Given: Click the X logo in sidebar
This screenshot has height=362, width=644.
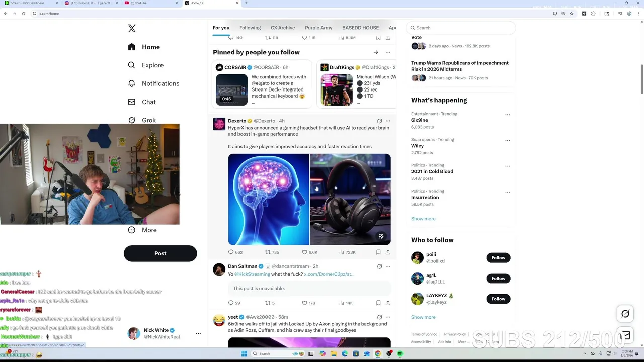Looking at the screenshot, I should [x=132, y=29].
